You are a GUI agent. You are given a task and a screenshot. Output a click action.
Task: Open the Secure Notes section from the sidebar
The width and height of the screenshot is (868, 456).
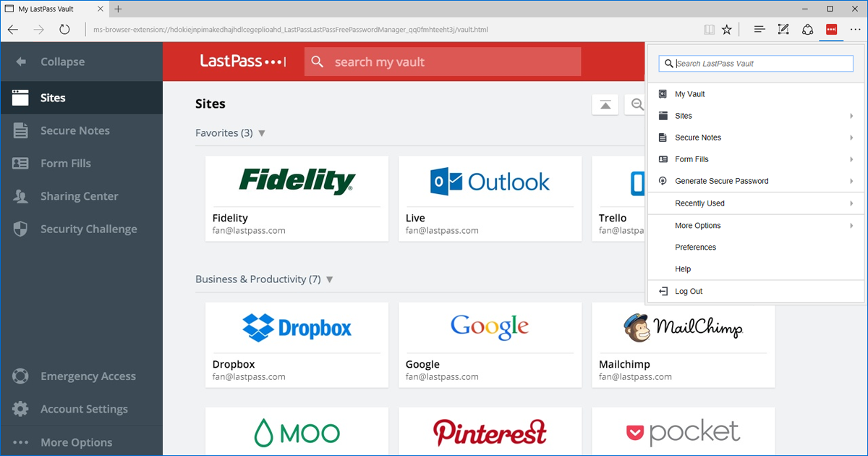(x=75, y=130)
